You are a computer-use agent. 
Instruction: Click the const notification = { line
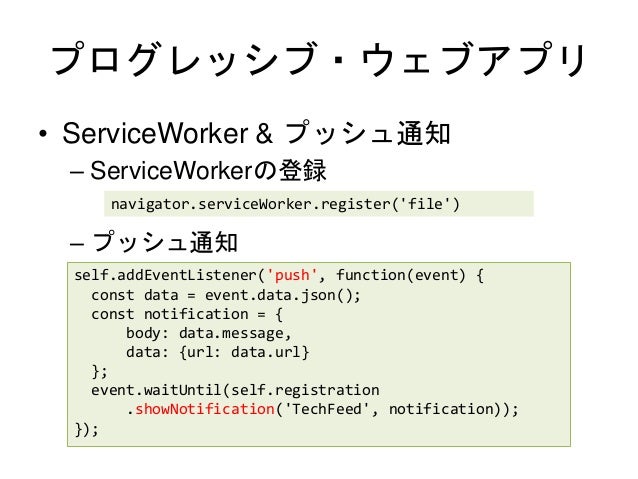187,314
